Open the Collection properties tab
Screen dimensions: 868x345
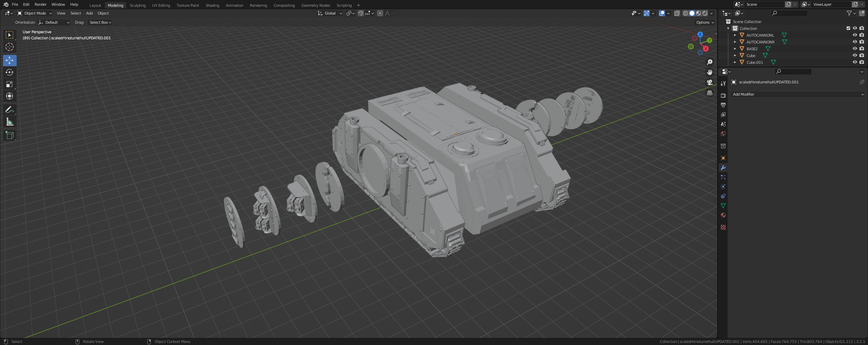[x=723, y=146]
